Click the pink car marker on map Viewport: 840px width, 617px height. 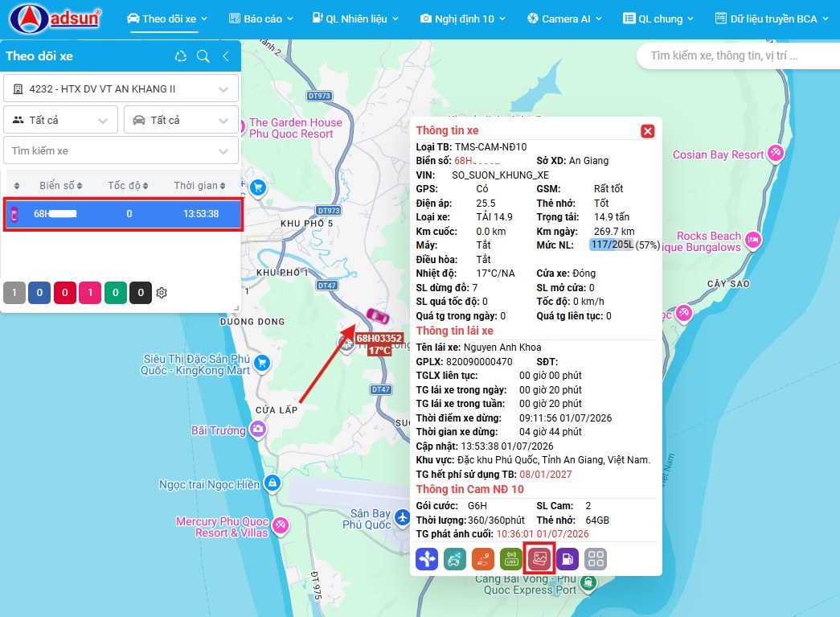point(377,316)
